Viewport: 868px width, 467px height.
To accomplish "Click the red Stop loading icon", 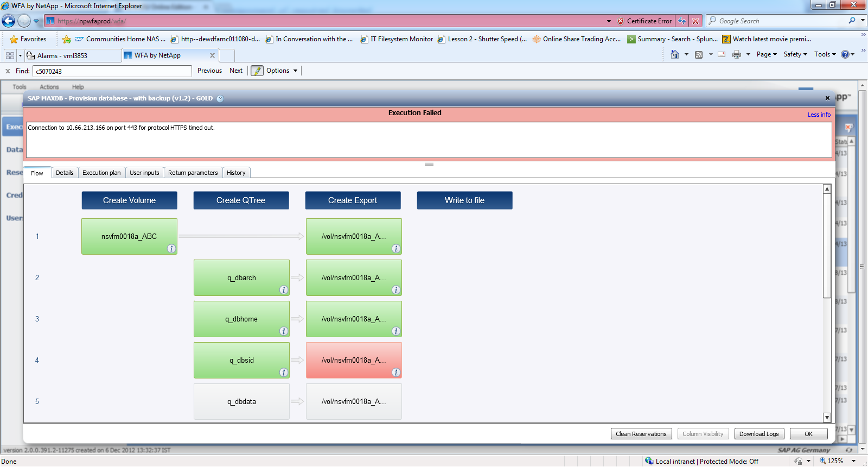I will (695, 21).
